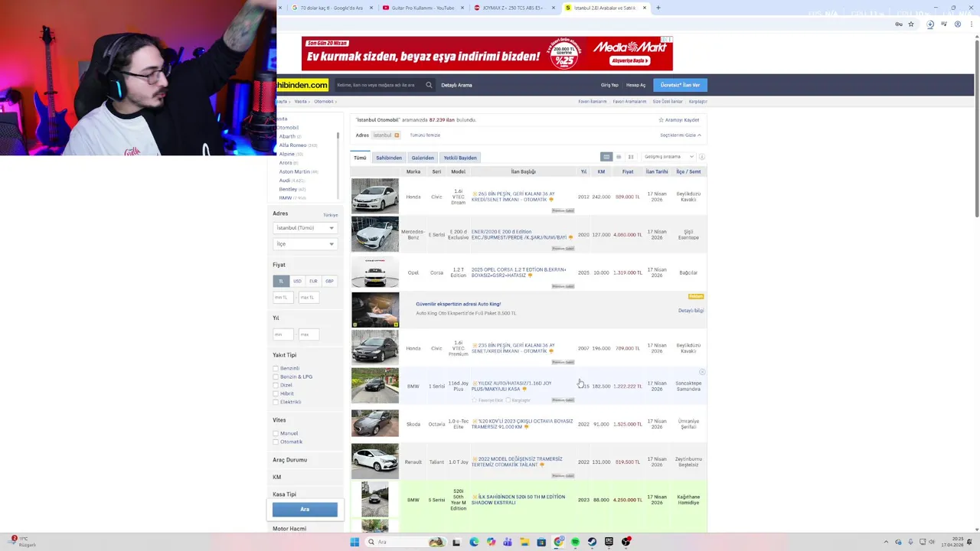Switch to classic list view icon
The width and height of the screenshot is (980, 551).
(x=606, y=157)
